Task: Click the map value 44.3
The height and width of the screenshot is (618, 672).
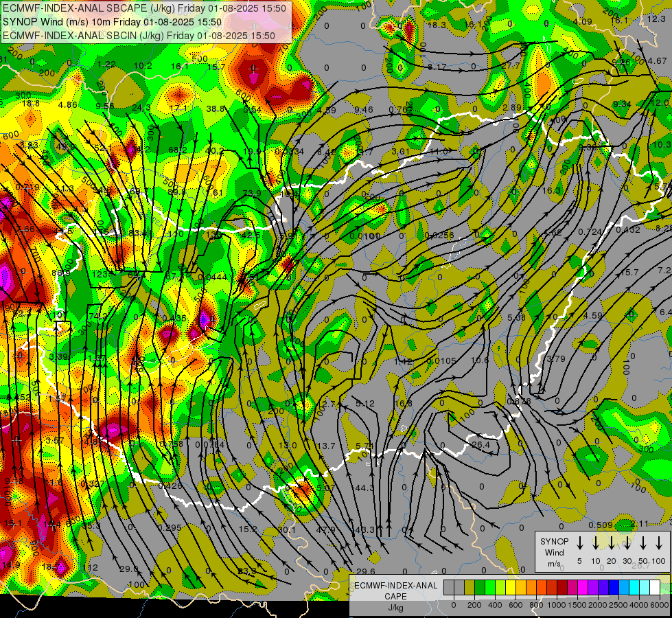Action: [365, 488]
